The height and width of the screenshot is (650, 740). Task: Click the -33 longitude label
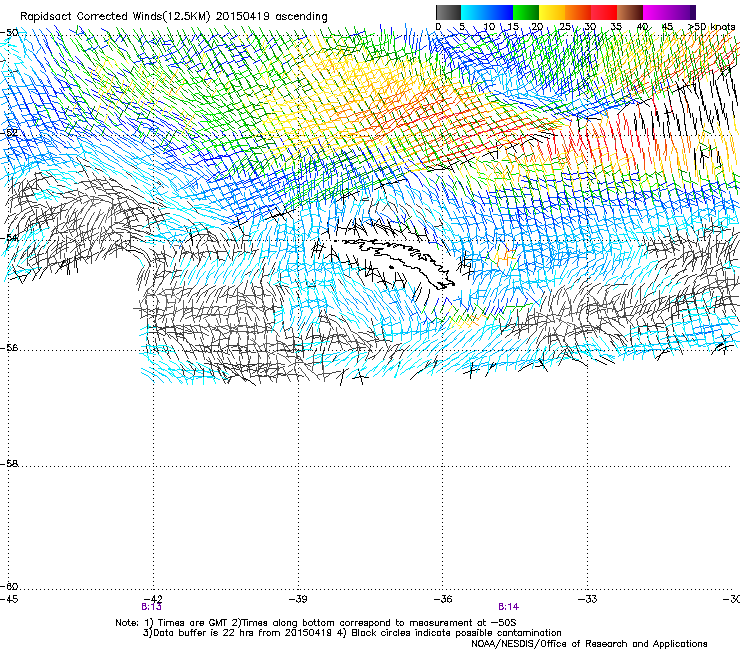[588, 599]
